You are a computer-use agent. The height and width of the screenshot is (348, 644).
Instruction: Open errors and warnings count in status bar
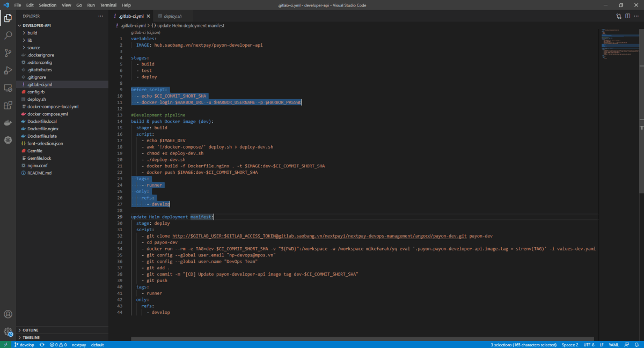[x=58, y=345]
